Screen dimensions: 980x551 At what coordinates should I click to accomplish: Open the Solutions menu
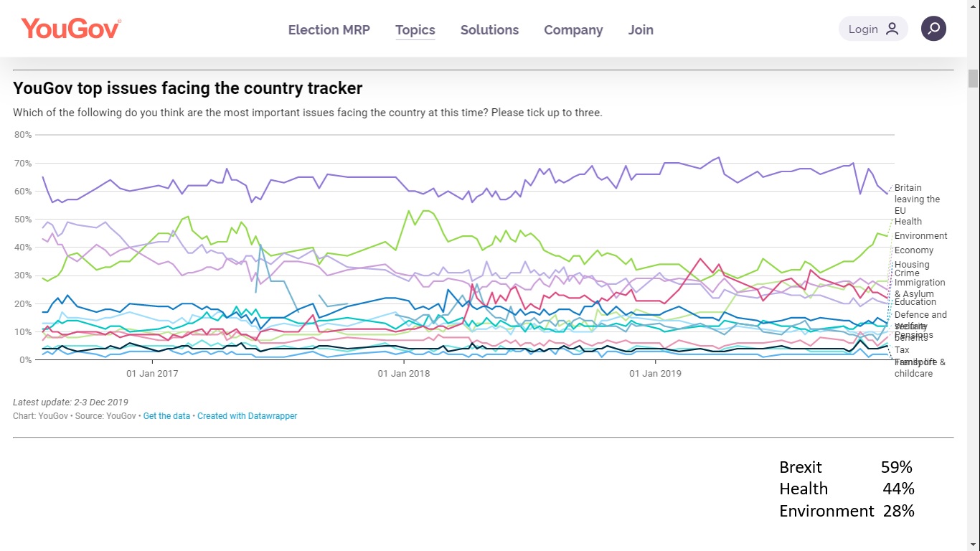(489, 30)
